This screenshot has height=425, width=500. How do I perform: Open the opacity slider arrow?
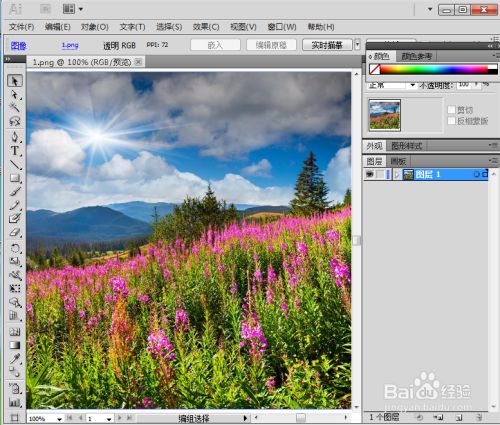pyautogui.click(x=477, y=85)
